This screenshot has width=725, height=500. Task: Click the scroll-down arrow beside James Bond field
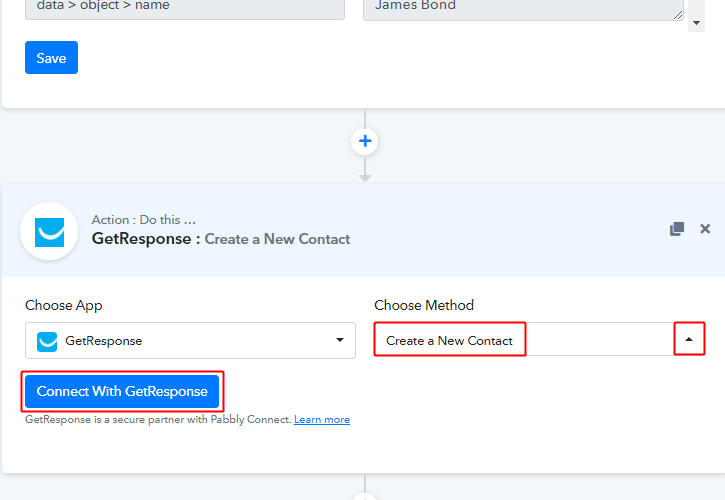coord(696,23)
